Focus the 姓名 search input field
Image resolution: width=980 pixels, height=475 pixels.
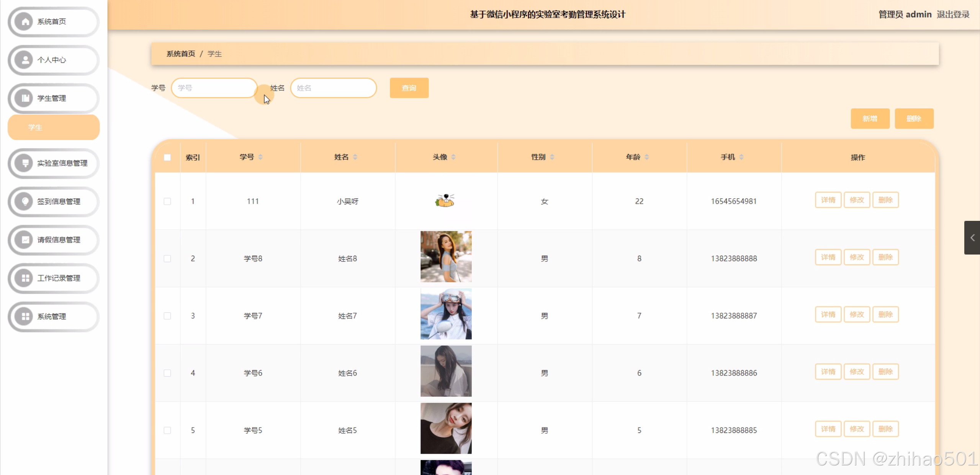(x=333, y=88)
